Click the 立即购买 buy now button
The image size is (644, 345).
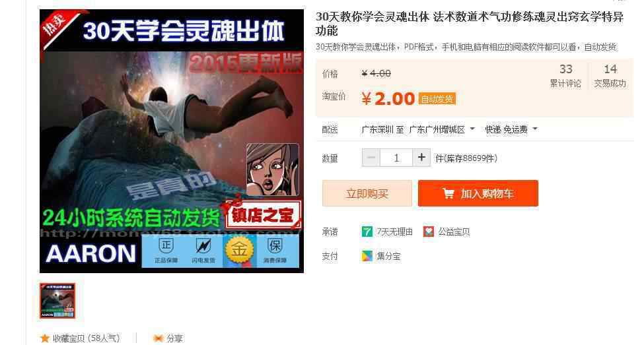pos(367,193)
